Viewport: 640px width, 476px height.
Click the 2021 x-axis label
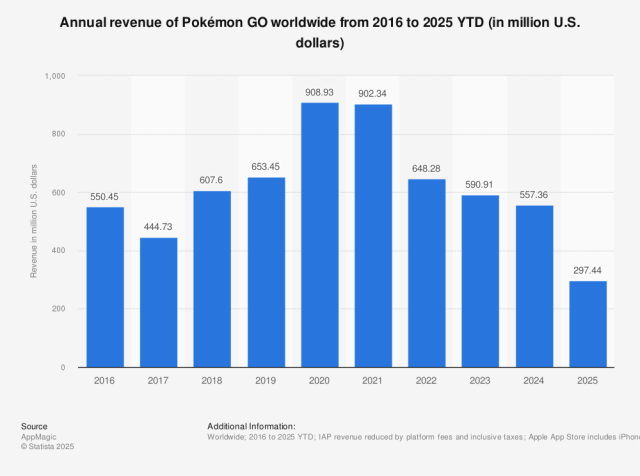tap(372, 381)
